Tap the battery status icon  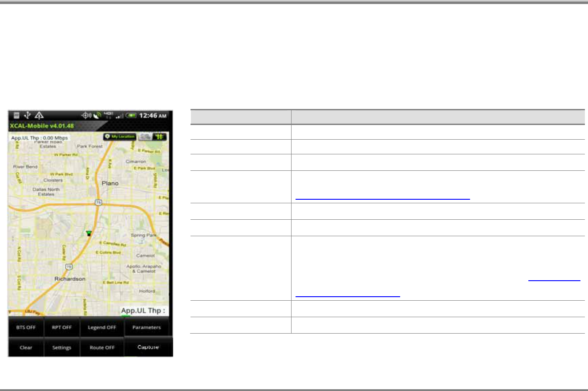[131, 116]
